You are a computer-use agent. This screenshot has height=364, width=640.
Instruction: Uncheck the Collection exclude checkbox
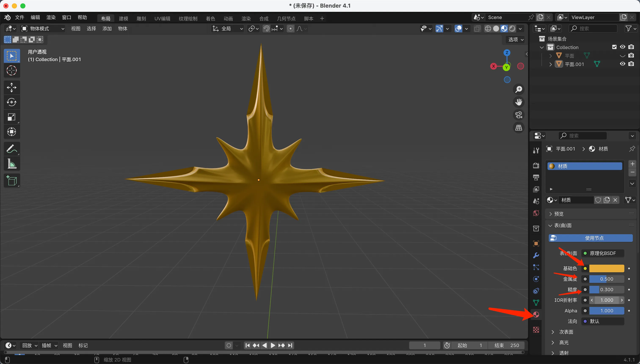coord(614,47)
